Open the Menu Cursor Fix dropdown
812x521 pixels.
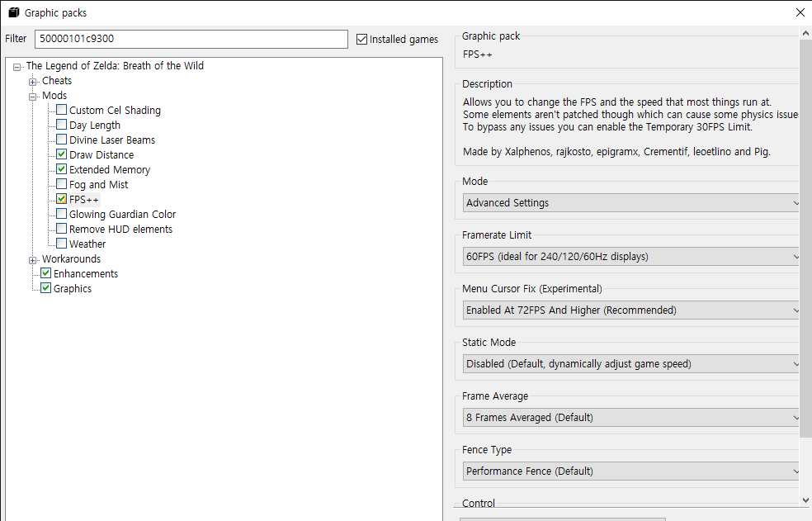630,310
